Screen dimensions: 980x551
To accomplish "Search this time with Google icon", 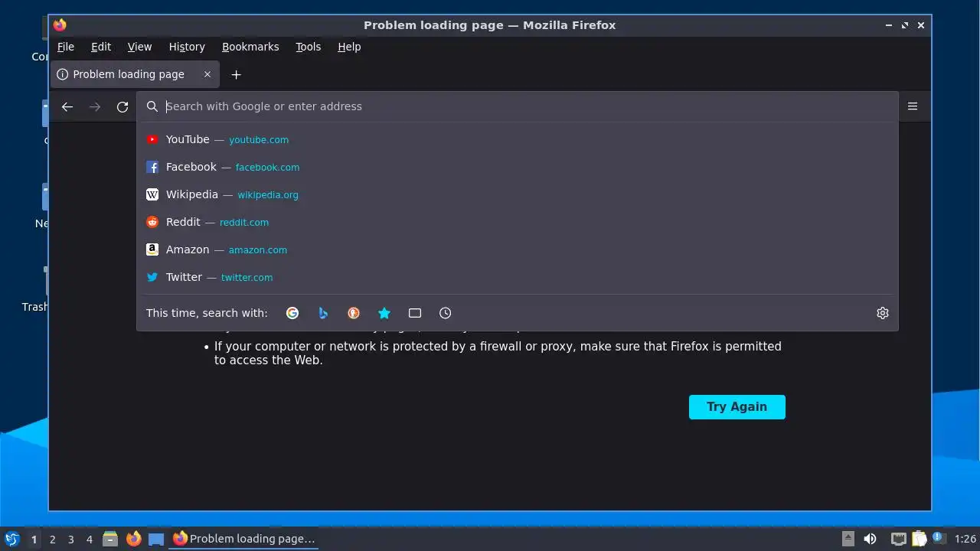I will pyautogui.click(x=292, y=313).
